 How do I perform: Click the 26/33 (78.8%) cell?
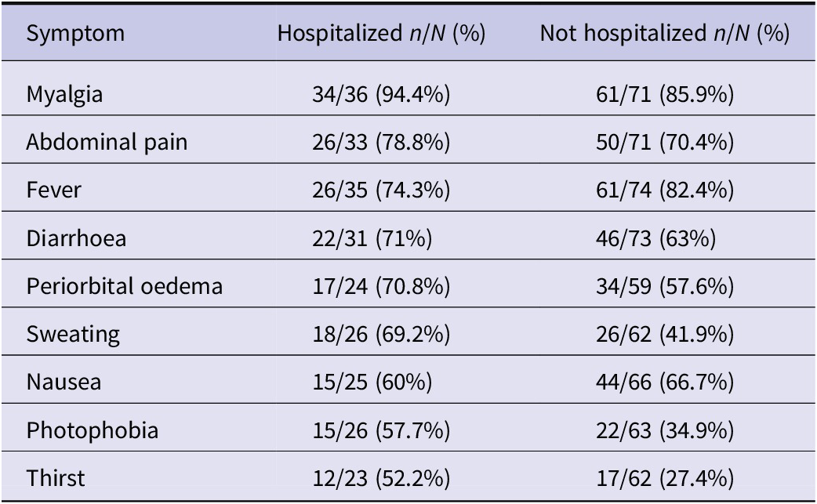[x=381, y=142]
